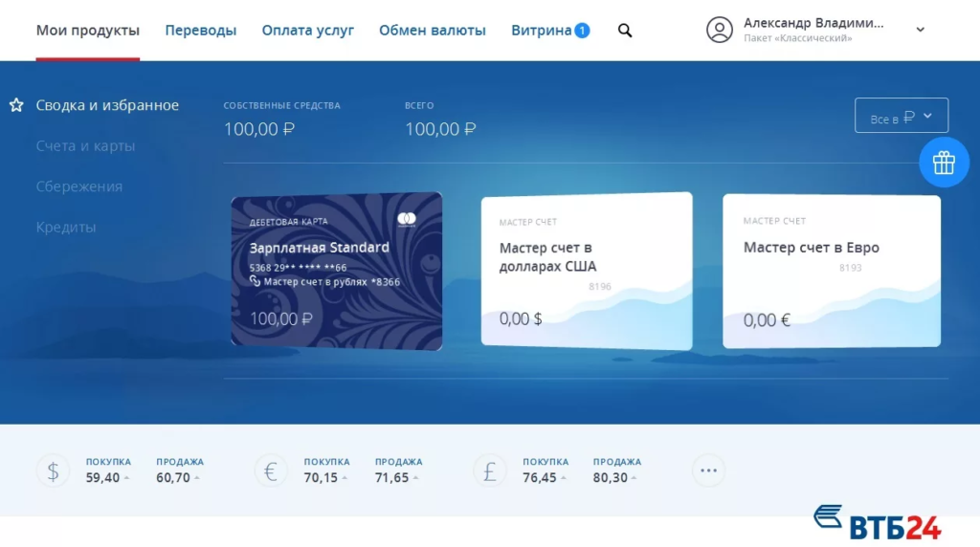Open the Мои продукты tab
980x547 pixels.
(x=87, y=30)
